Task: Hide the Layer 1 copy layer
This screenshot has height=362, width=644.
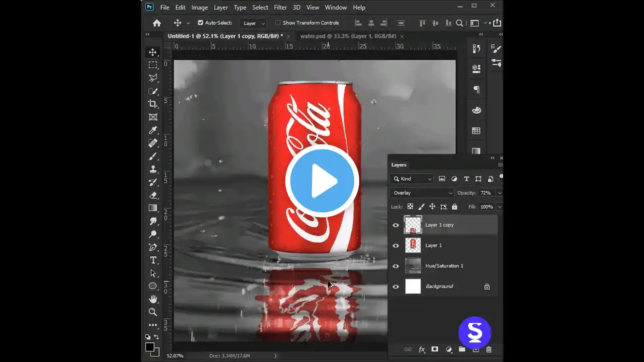Action: pos(396,225)
